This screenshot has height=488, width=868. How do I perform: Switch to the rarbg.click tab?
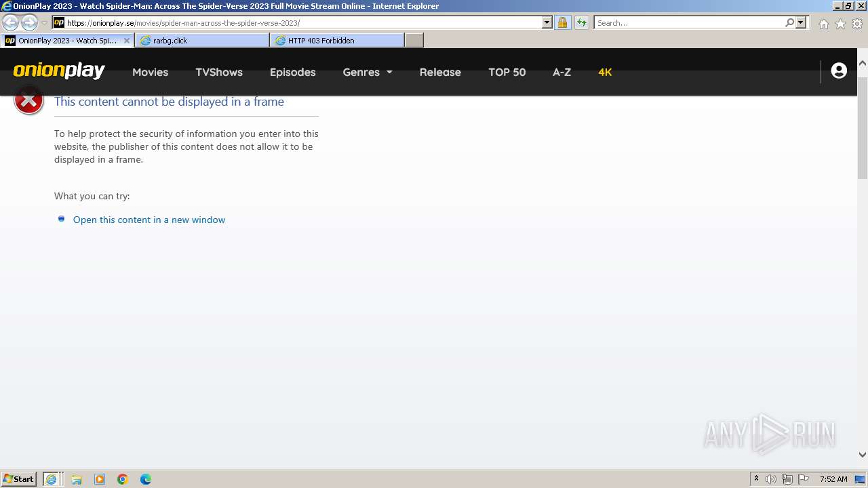click(x=202, y=41)
